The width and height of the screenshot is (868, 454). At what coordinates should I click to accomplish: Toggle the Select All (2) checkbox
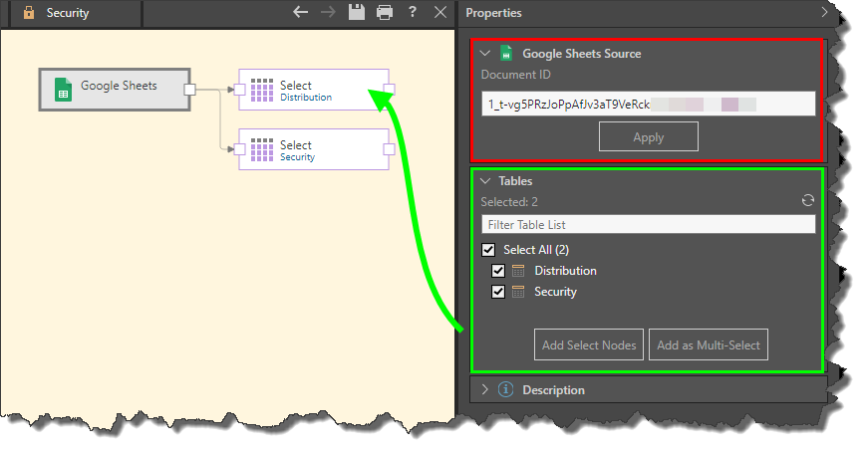click(x=488, y=250)
